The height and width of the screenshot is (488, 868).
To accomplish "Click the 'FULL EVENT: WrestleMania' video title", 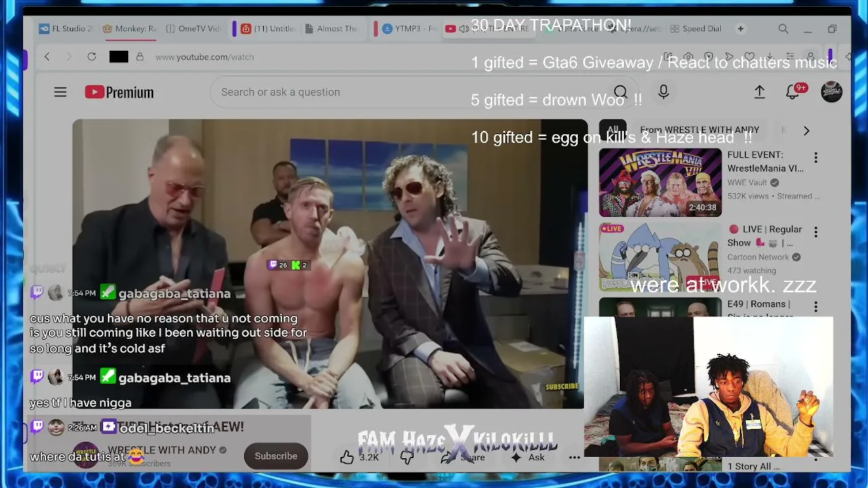I will [766, 161].
